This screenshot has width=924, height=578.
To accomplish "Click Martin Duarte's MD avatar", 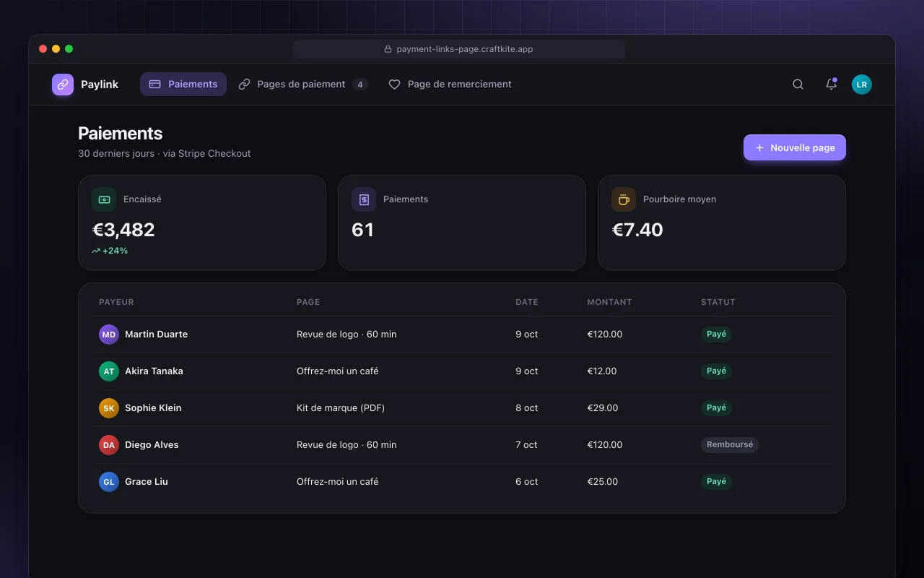I will [108, 335].
